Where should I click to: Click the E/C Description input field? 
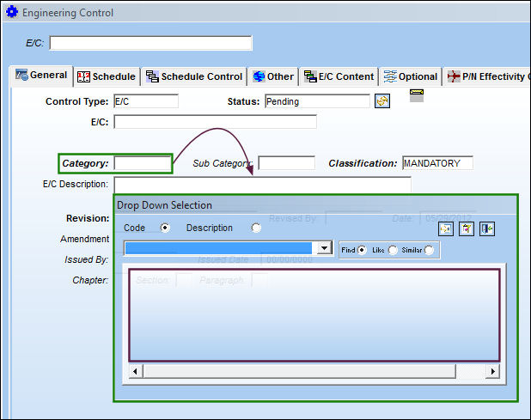coord(263,185)
